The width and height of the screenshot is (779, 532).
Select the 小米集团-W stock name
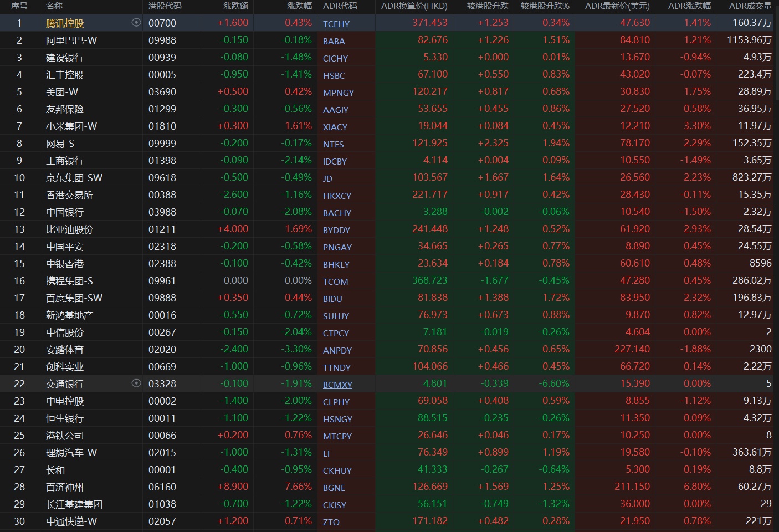coord(71,126)
